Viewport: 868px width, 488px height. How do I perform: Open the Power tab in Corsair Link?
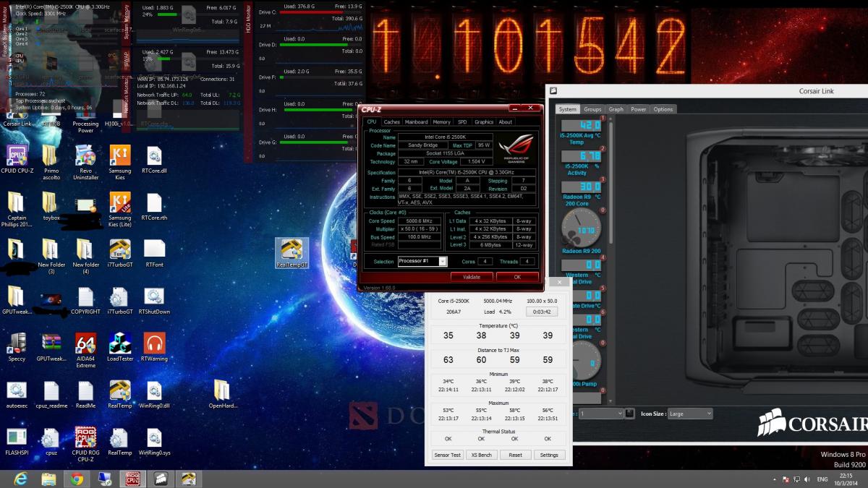pos(639,109)
